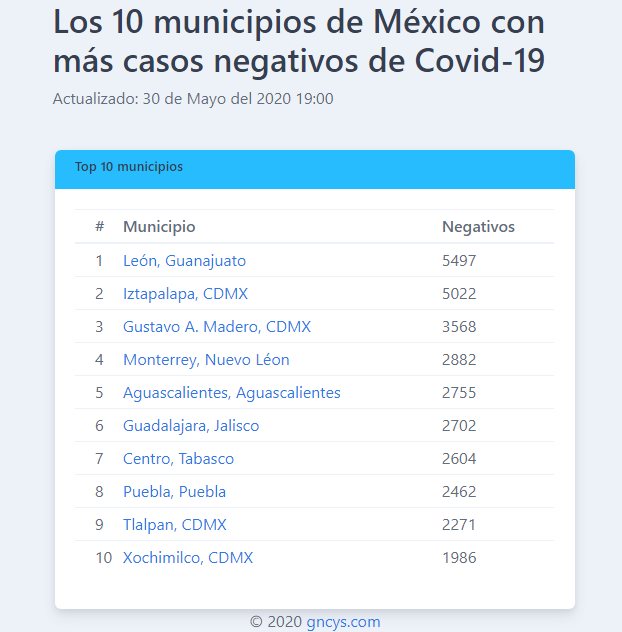The image size is (622, 632).
Task: Open the Tlalpan, CDMX link
Action: coord(175,525)
